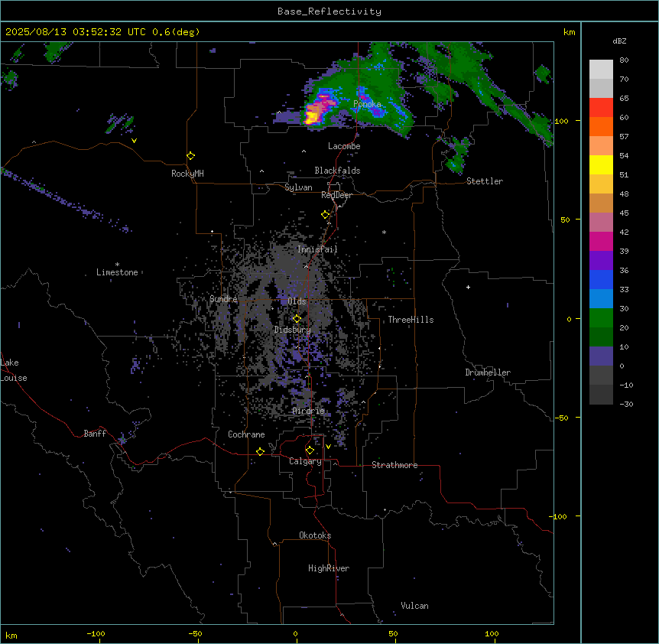This screenshot has height=644, width=659.
Task: Click the Sylvan label
Action: click(x=298, y=187)
